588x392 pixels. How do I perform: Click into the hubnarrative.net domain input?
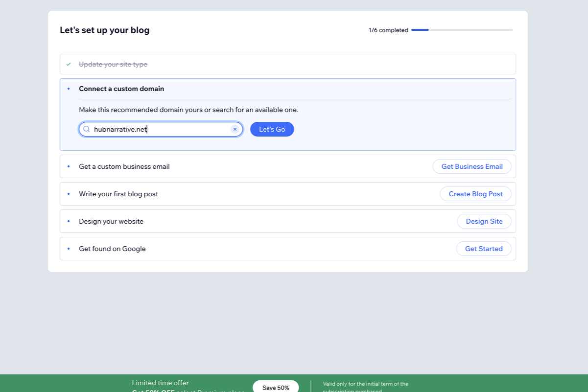pos(161,129)
